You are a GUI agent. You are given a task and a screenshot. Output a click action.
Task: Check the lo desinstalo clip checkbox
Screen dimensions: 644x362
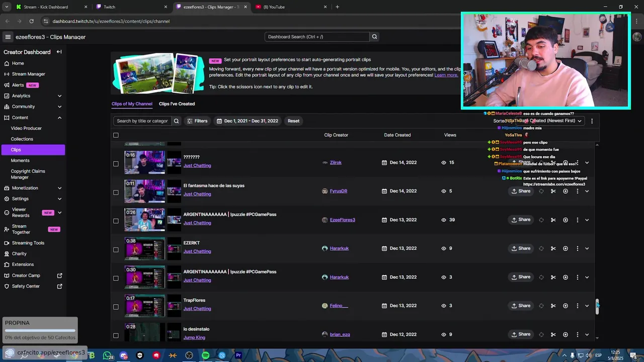(116, 335)
